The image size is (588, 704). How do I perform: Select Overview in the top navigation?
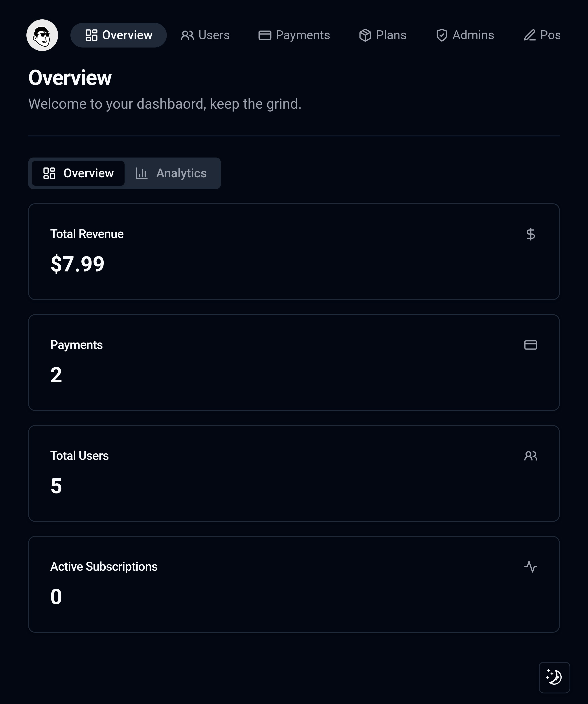click(x=118, y=35)
